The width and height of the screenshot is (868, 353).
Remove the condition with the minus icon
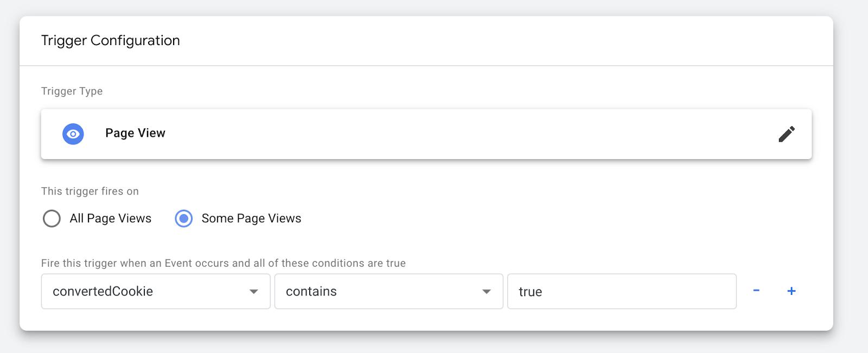coord(756,291)
